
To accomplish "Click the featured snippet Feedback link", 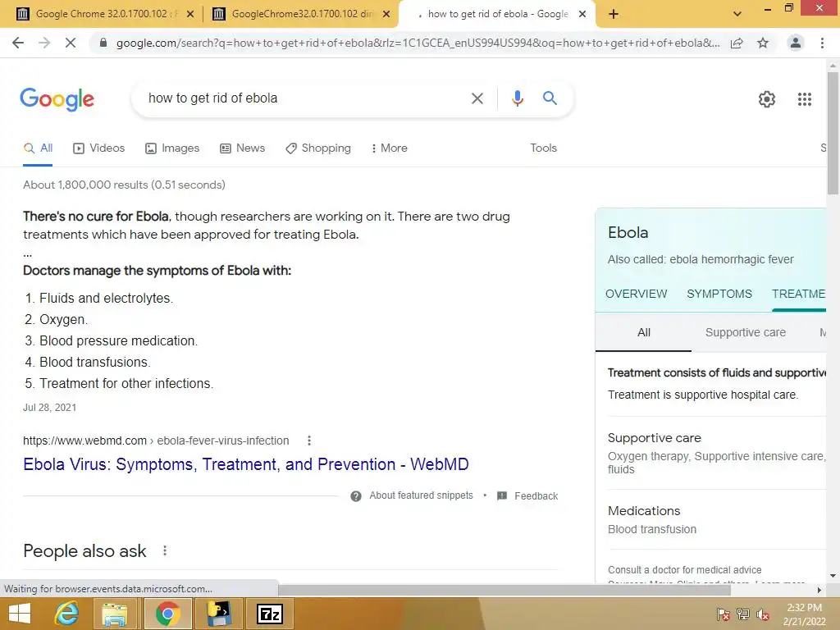I will click(x=536, y=496).
